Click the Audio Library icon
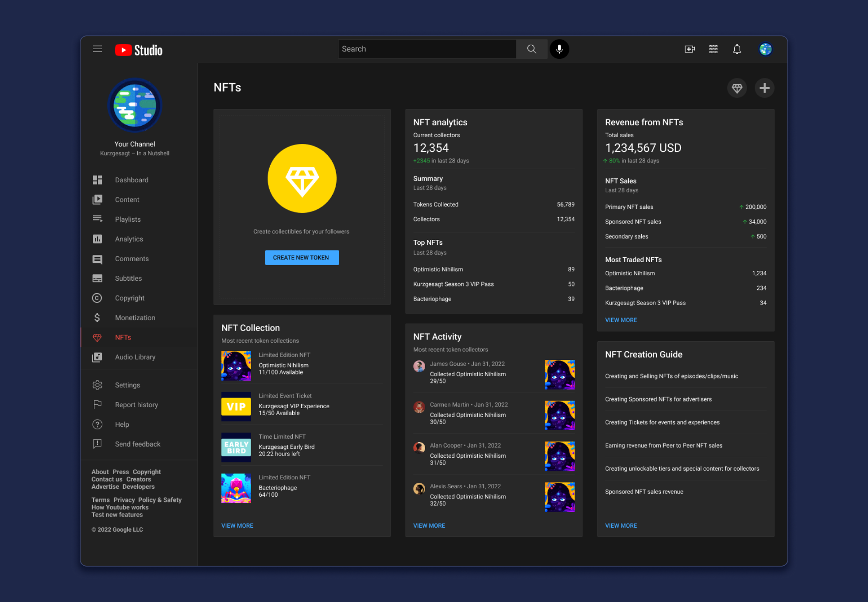 [97, 357]
